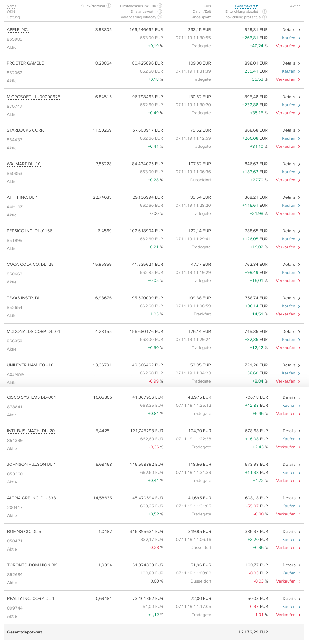Image resolution: width=309 pixels, height=644 pixels.
Task: Click Kaufen in the Unilever row
Action: pyautogui.click(x=291, y=373)
